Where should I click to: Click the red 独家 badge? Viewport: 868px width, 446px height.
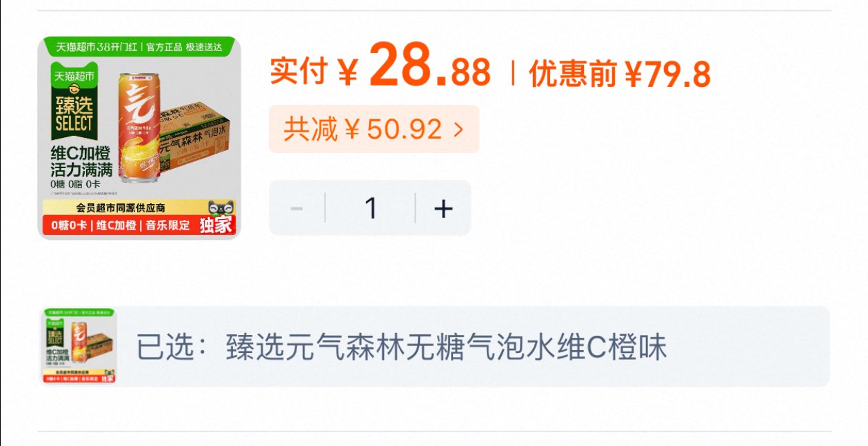pyautogui.click(x=216, y=225)
